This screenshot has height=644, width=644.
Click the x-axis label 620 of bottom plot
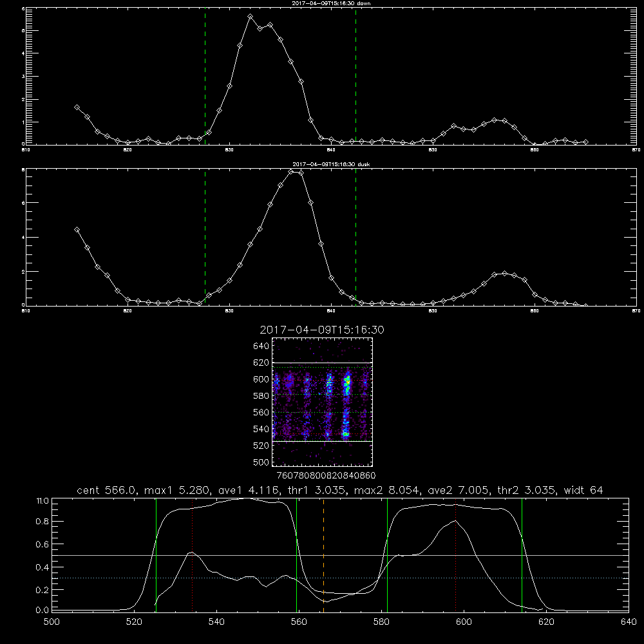tap(546, 622)
